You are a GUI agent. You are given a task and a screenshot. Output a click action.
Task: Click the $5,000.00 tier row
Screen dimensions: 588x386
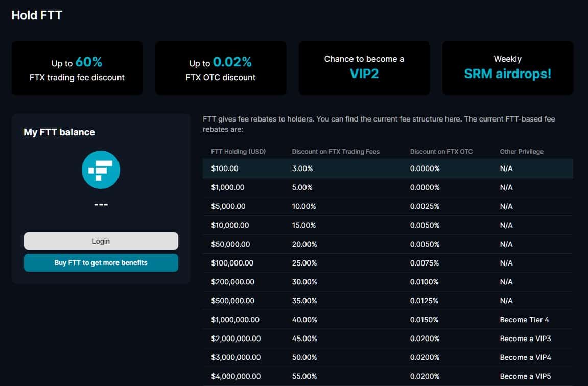pos(388,206)
